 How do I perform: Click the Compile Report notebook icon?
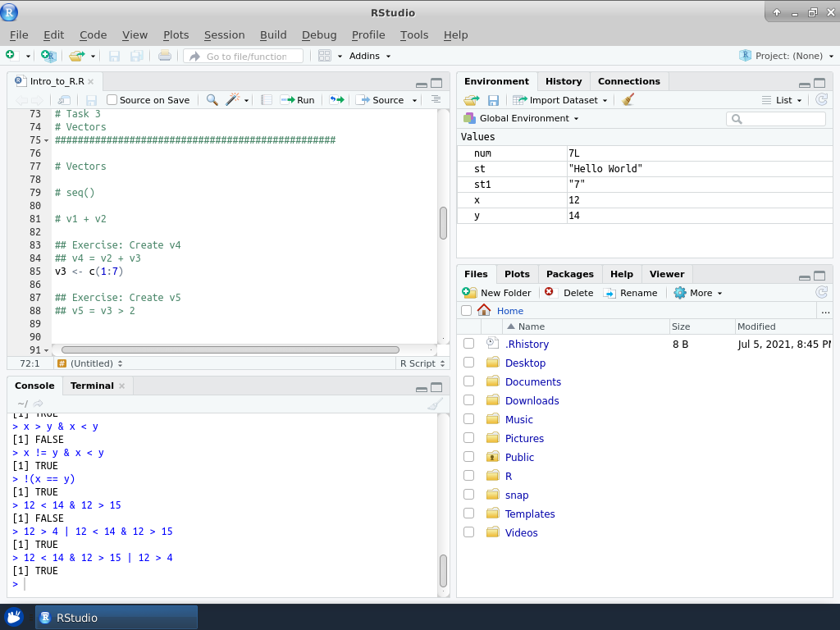[x=267, y=100]
